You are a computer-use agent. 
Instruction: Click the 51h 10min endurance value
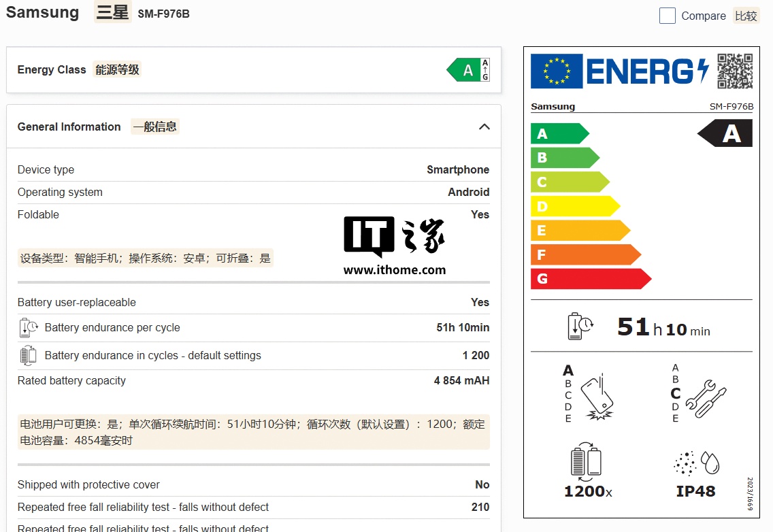pyautogui.click(x=463, y=327)
